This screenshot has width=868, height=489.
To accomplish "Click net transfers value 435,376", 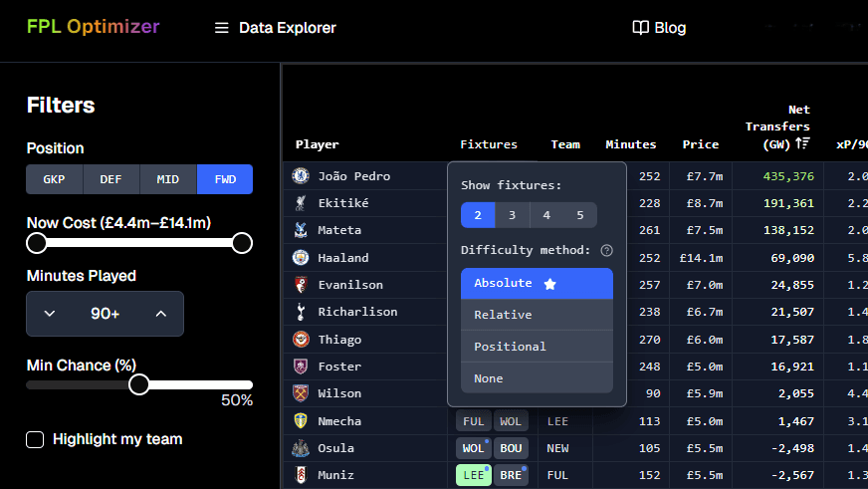I will (788, 176).
